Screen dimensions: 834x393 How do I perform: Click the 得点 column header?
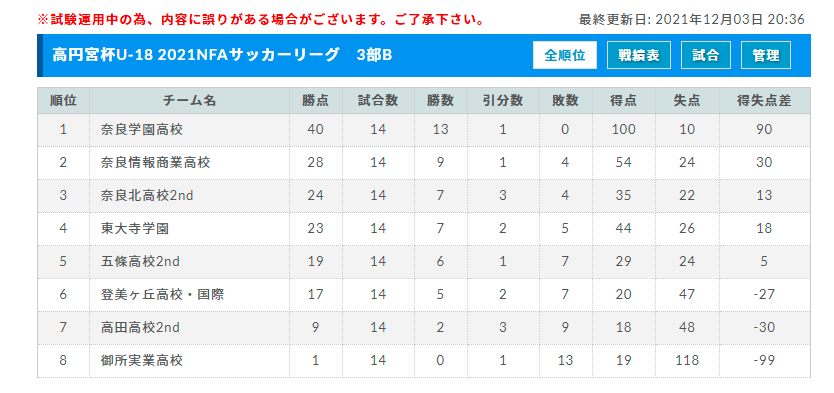tap(623, 101)
